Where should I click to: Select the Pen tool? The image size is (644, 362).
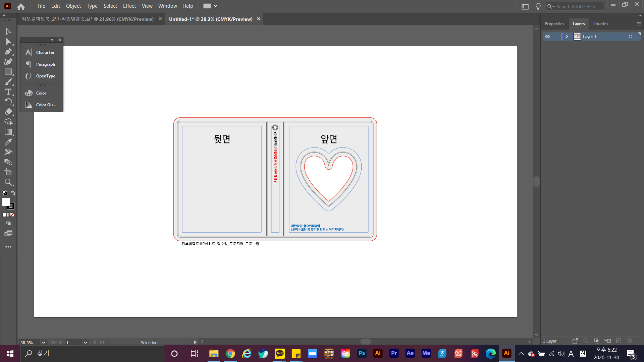tap(8, 52)
